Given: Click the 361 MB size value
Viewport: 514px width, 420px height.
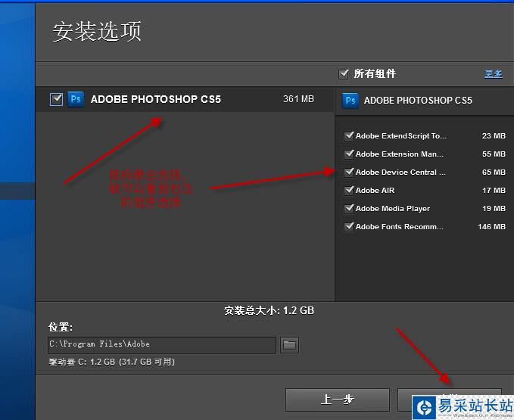Looking at the screenshot, I should (x=298, y=99).
